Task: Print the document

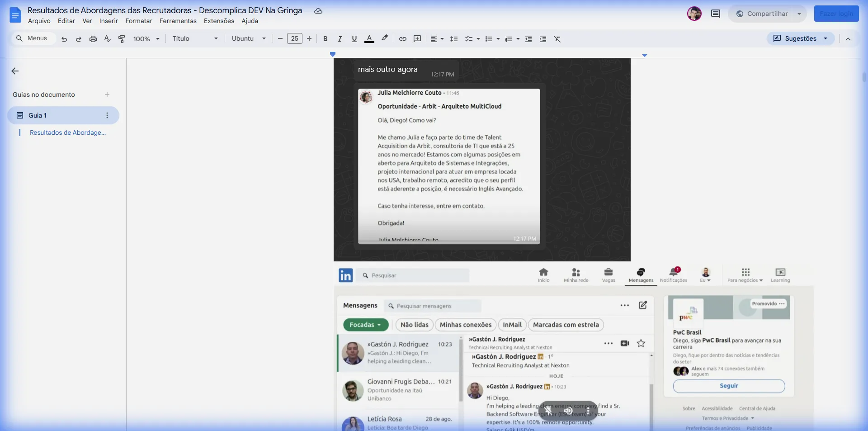Action: click(x=93, y=39)
